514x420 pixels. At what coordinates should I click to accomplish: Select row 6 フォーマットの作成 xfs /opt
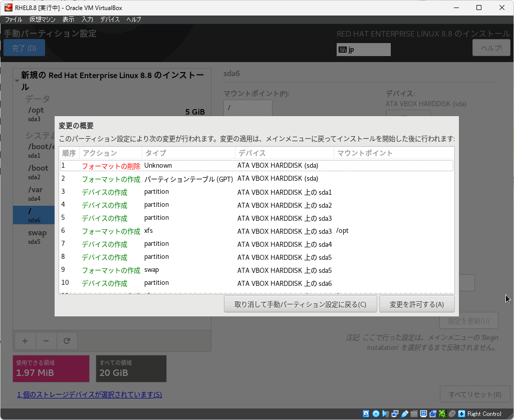pyautogui.click(x=256, y=231)
